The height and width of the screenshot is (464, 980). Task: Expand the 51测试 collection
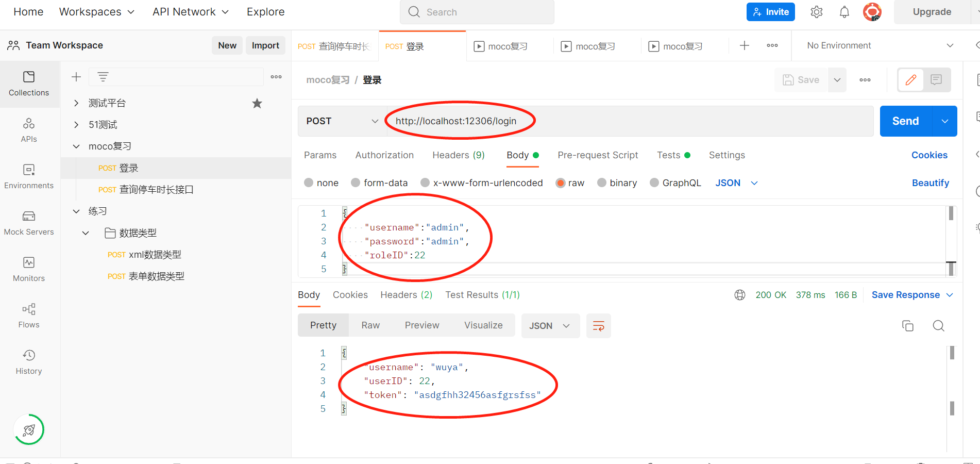(76, 125)
